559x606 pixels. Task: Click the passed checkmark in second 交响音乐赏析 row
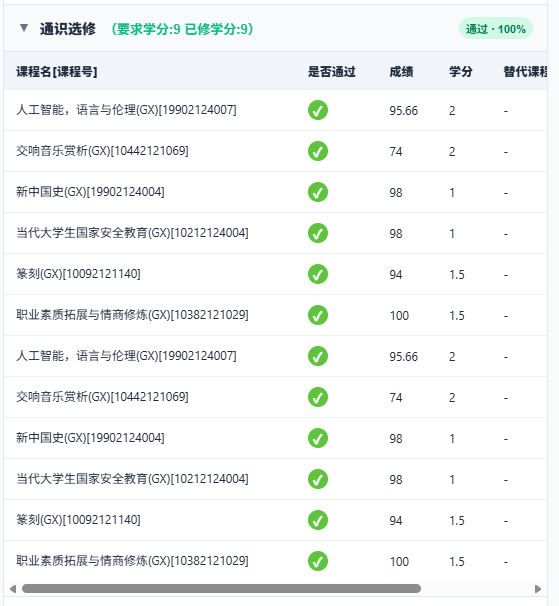click(x=318, y=397)
